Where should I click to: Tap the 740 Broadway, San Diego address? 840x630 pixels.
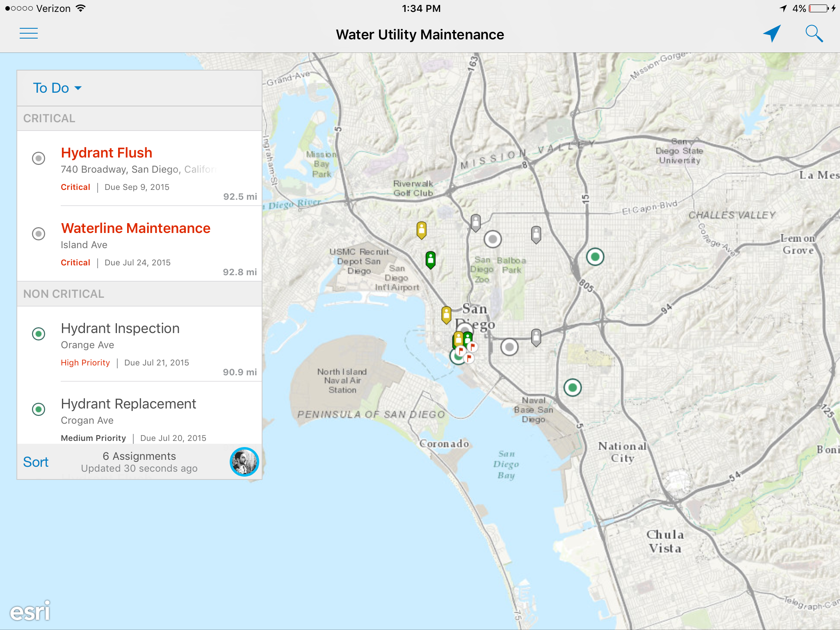tap(138, 169)
